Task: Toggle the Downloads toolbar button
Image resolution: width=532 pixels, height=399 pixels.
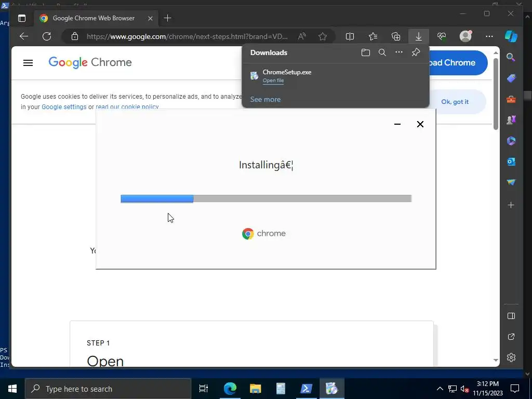Action: (419, 36)
